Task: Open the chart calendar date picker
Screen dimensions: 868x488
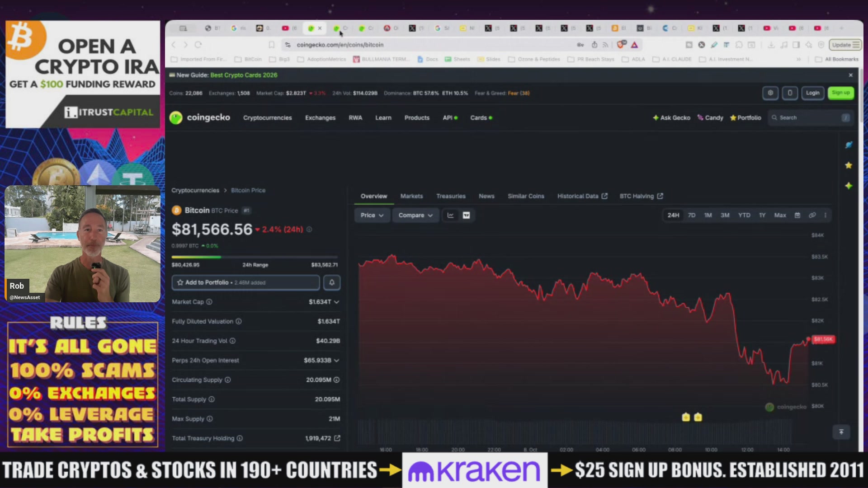Action: (797, 215)
